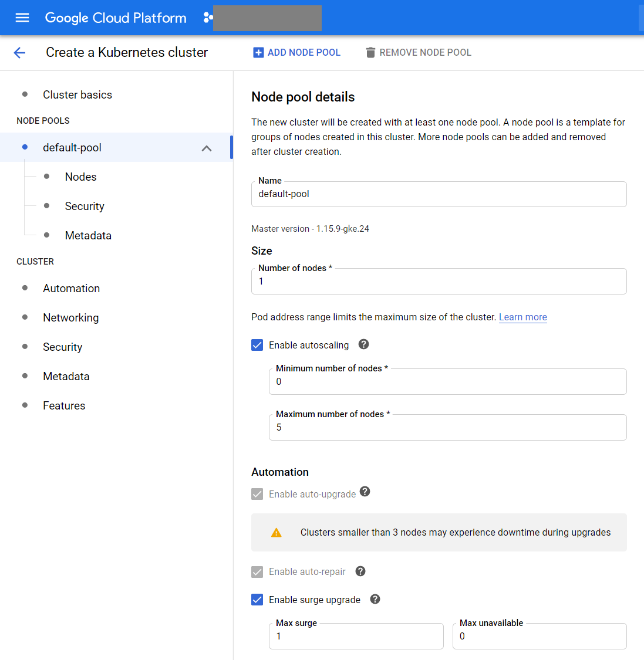
Task: Open the project picker in header
Action: coord(268,18)
